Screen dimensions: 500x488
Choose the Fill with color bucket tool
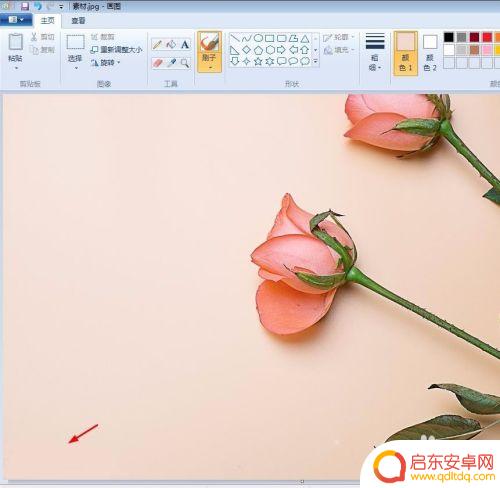[171, 45]
